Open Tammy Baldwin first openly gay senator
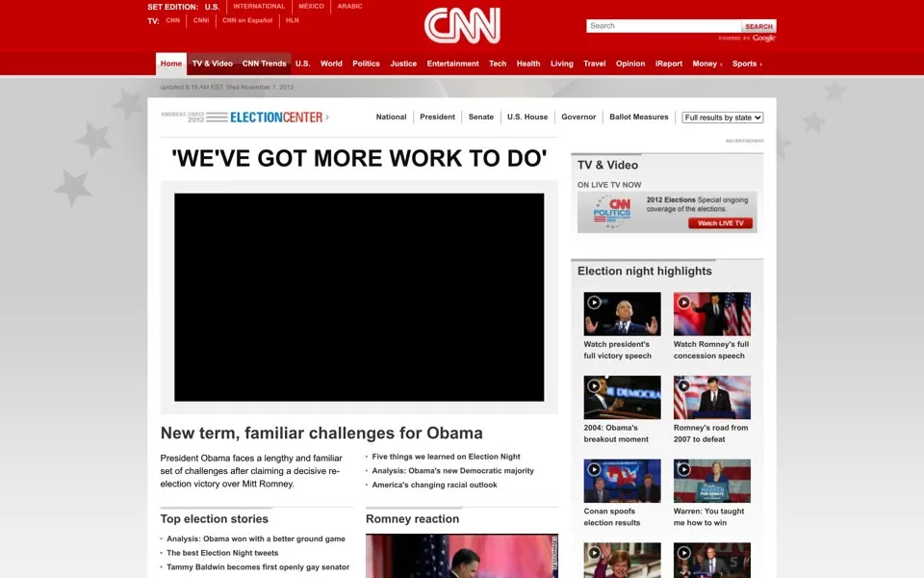 click(x=258, y=566)
